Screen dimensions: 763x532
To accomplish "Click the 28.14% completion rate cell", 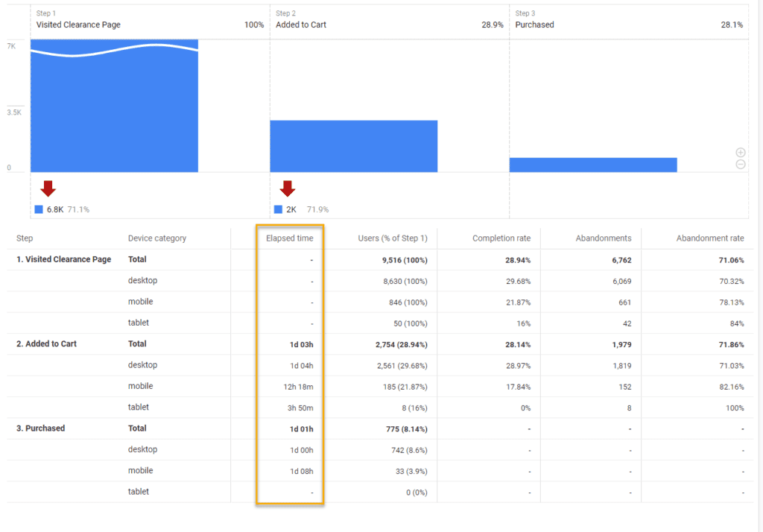I will click(518, 344).
